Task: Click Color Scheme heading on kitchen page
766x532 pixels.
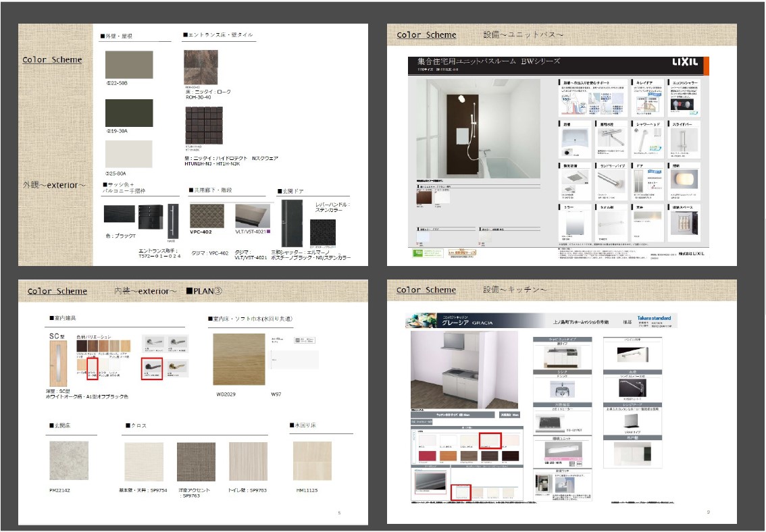Action: click(x=426, y=290)
